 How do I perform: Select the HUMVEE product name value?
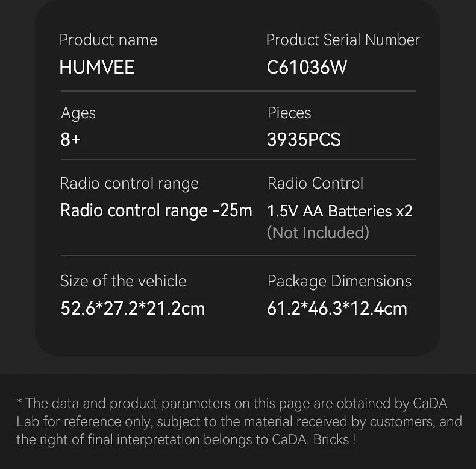(96, 67)
